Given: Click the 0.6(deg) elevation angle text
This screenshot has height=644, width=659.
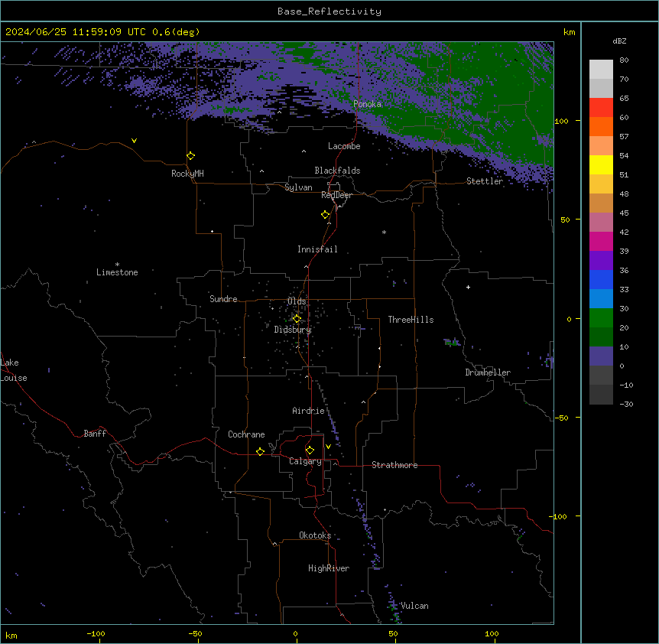Looking at the screenshot, I should 176,32.
